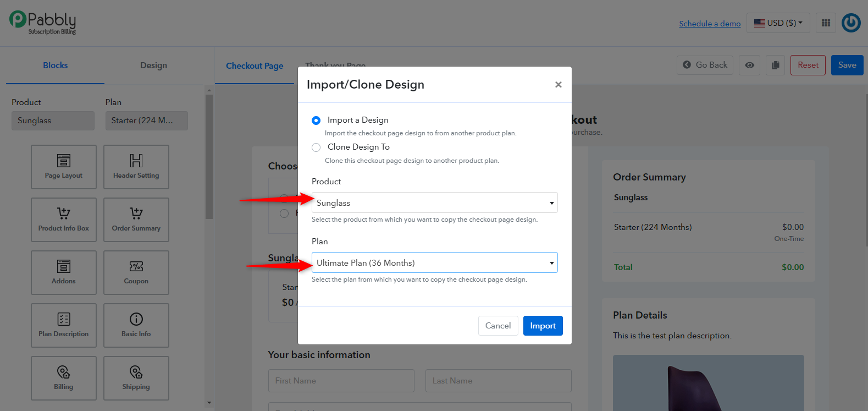Choose the Coupon block

(x=136, y=272)
